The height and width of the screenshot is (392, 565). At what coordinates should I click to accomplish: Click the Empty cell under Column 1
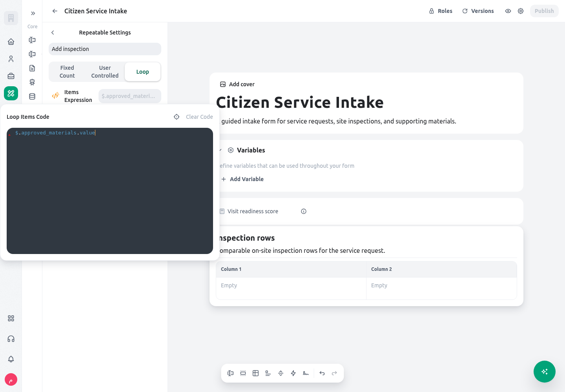[x=291, y=289]
